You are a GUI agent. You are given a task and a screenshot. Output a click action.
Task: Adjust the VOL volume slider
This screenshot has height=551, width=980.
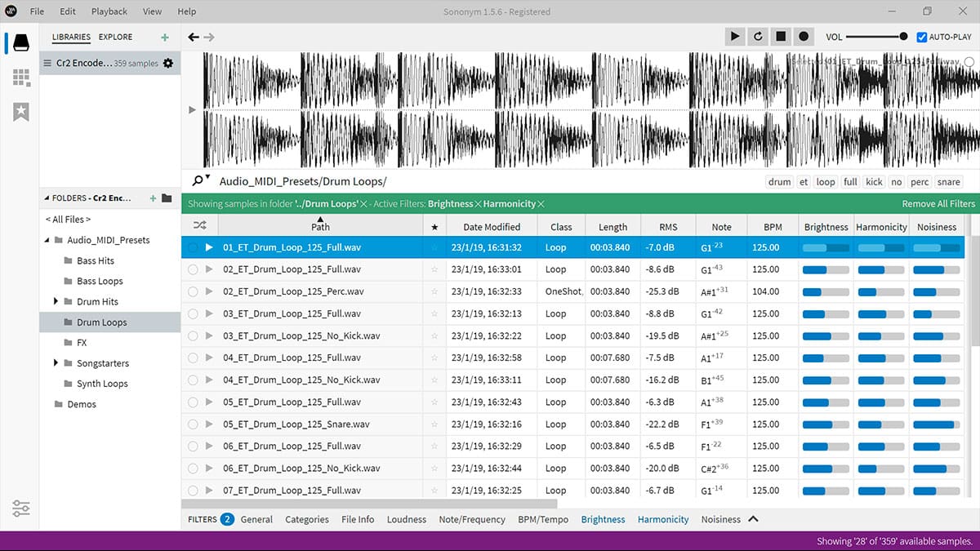pos(876,37)
